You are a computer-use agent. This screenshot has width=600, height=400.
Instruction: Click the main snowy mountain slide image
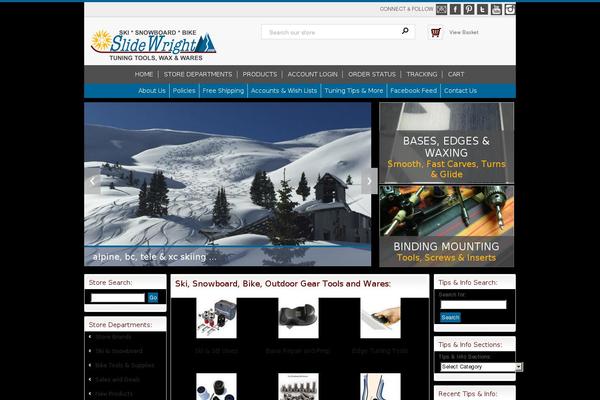(x=227, y=184)
